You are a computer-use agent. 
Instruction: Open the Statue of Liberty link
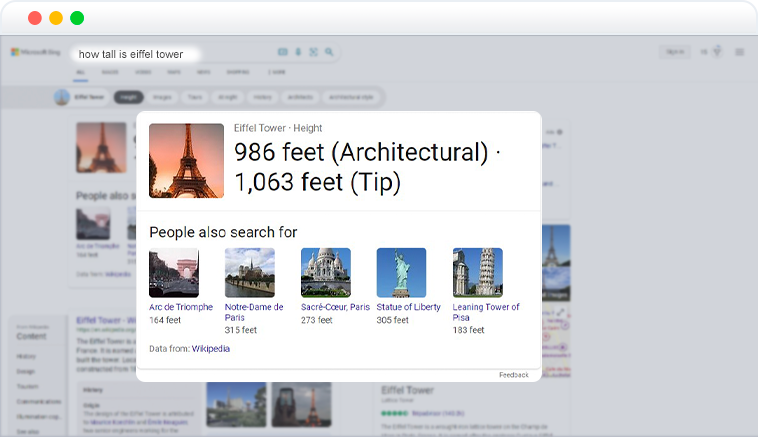pyautogui.click(x=408, y=307)
